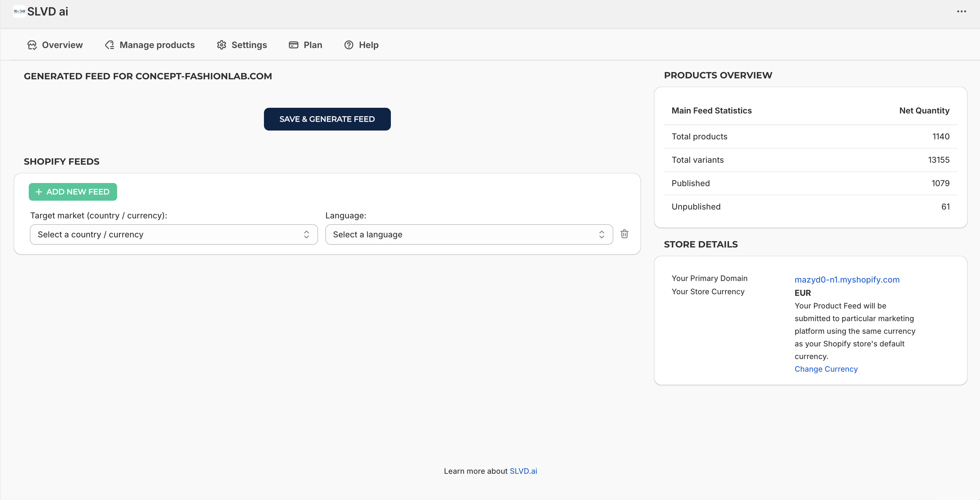Click the Help question mark icon
The height and width of the screenshot is (500, 980).
coord(349,45)
